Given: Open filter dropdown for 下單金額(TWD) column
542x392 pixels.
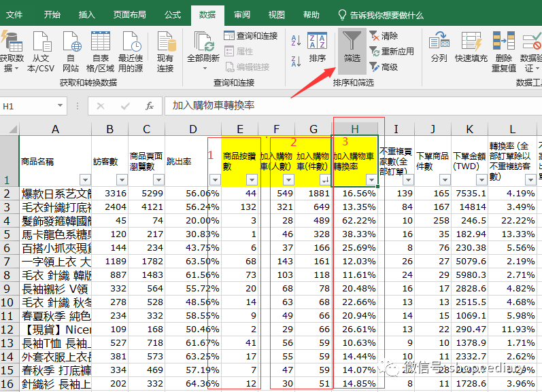Looking at the screenshot, I should click(x=481, y=180).
